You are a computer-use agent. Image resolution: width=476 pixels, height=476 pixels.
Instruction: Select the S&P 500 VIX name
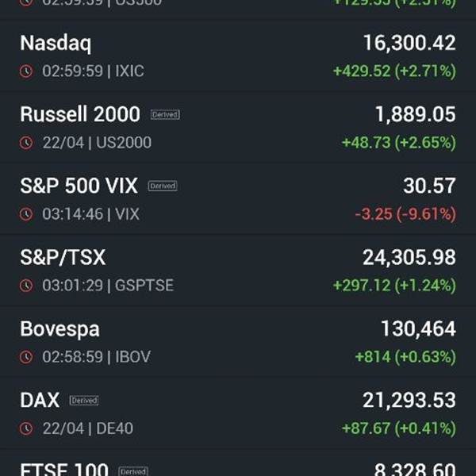point(79,186)
